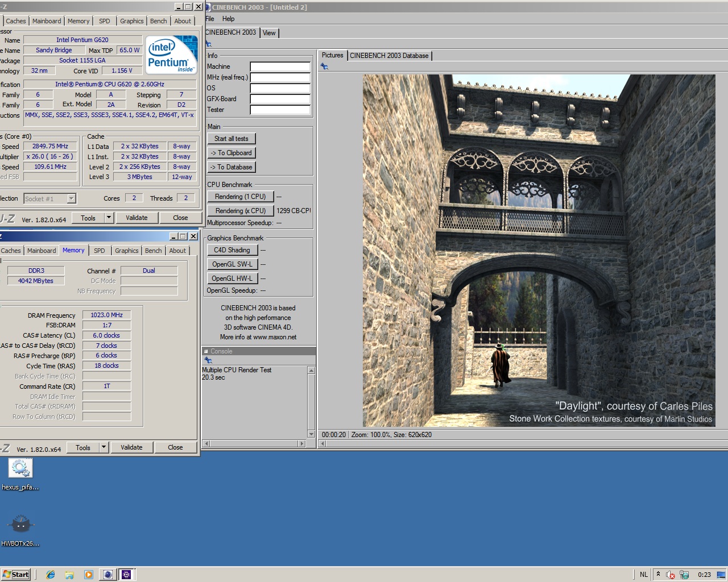
Task: Open Mainboard tab in upper CPU-Z
Action: 47,21
